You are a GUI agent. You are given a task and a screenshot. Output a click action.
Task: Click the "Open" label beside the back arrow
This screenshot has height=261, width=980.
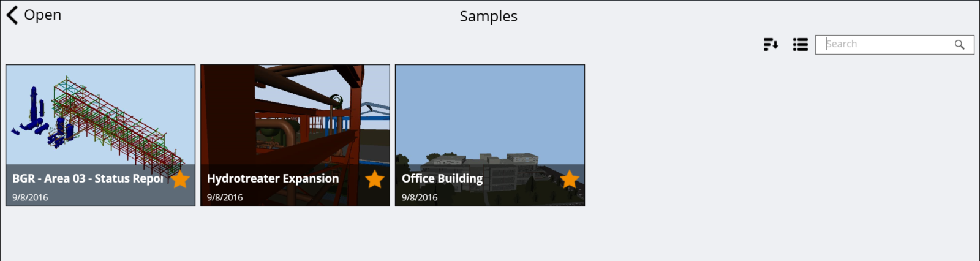click(43, 15)
